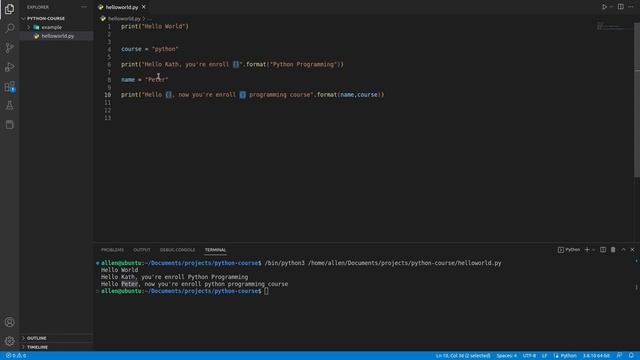Click code line course = "python"
640x360 pixels.
pyautogui.click(x=149, y=49)
